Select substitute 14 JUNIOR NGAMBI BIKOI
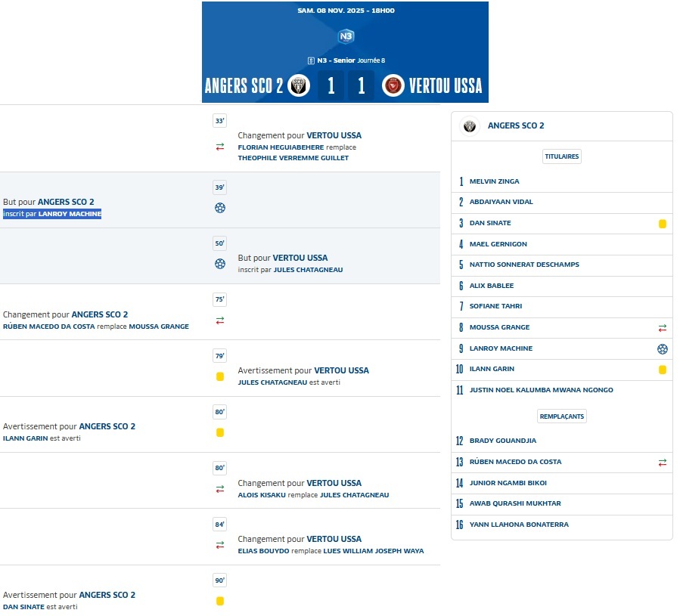680x616 pixels. tap(561, 483)
